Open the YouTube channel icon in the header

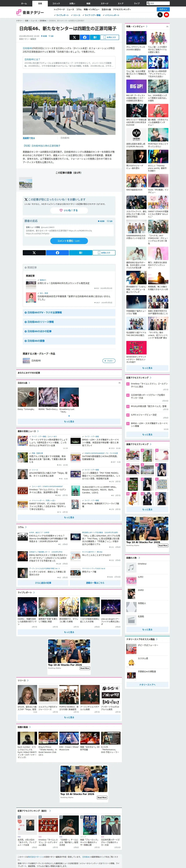click(166, 15)
